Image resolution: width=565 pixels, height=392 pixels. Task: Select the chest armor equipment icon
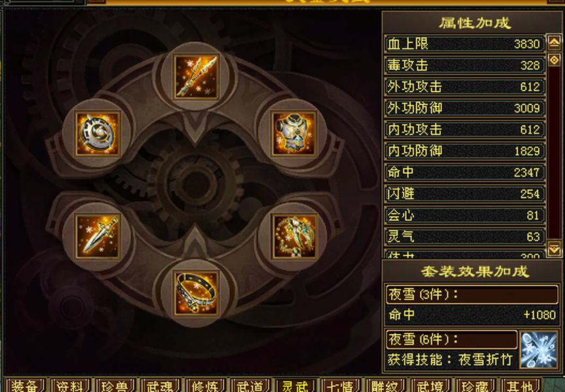click(x=294, y=133)
